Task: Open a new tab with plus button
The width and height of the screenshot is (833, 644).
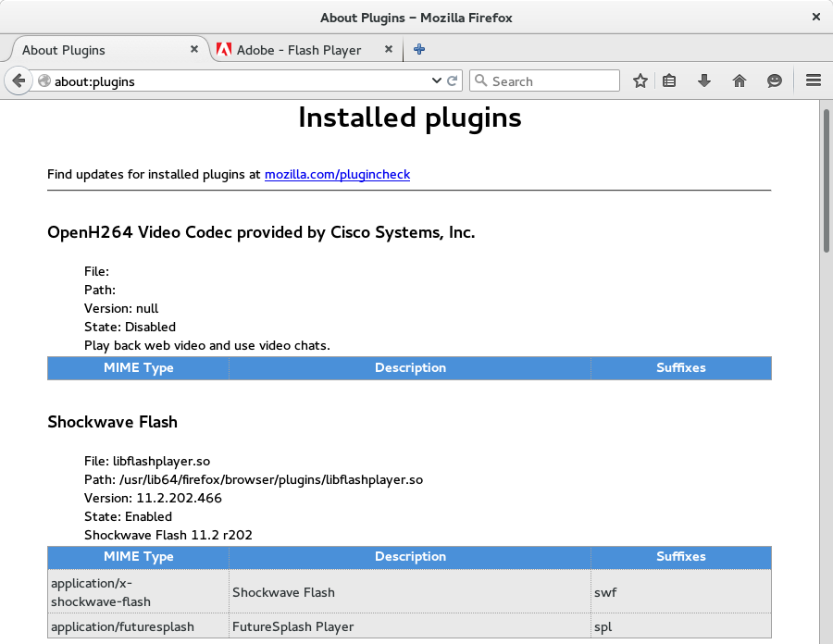Action: click(x=419, y=50)
